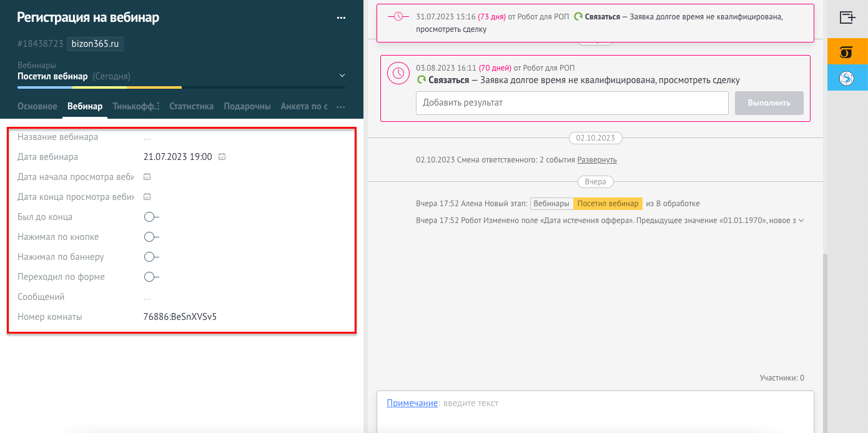Screen dimensions: 868x433
Task: Open calendar for Дата конца просмотра вебинара
Action: pos(147,197)
